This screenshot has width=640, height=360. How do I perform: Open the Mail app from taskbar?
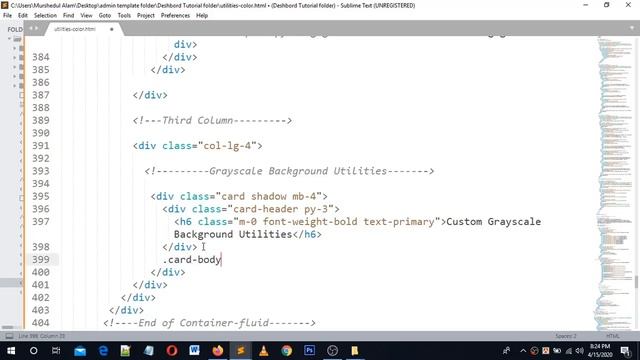(80, 351)
